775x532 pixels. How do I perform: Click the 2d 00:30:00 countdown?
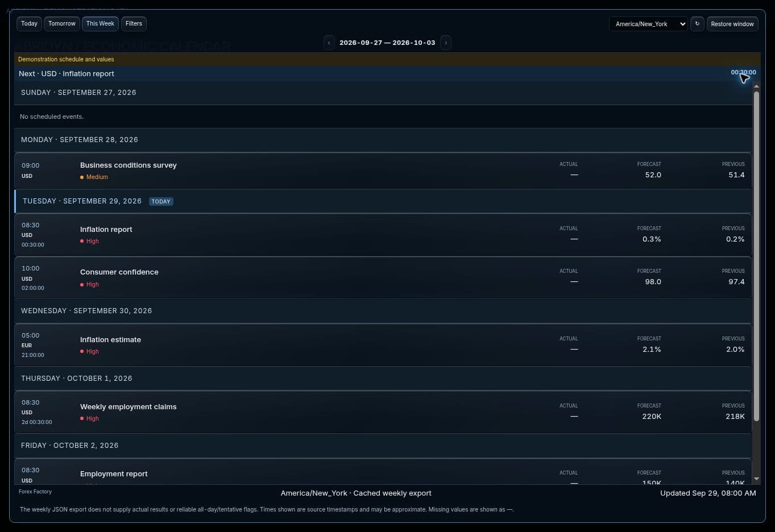37,422
